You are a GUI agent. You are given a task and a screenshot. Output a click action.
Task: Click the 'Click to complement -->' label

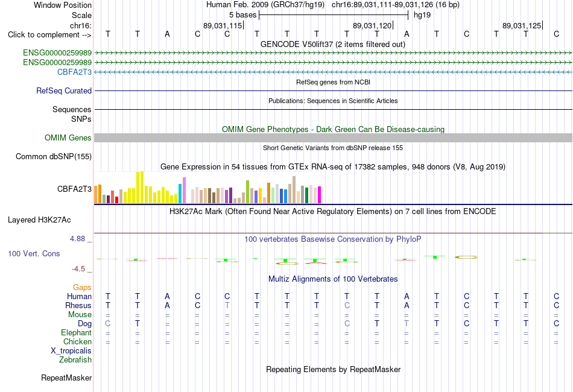(x=49, y=35)
